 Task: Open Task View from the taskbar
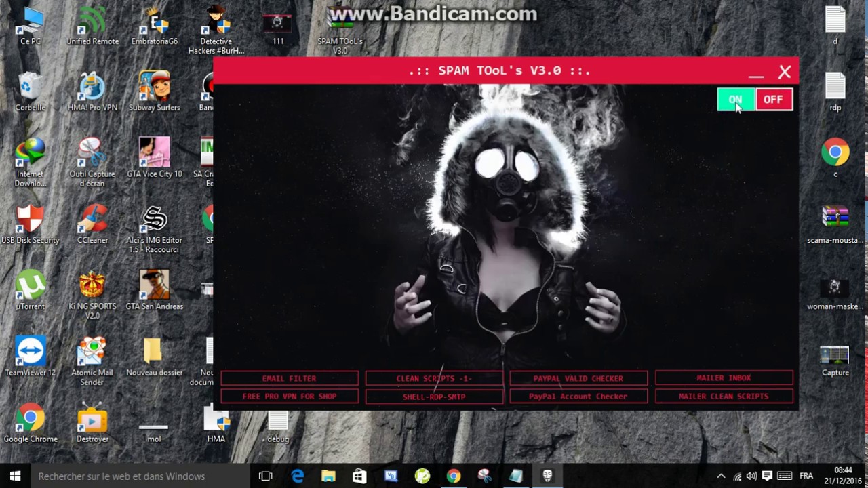tap(265, 476)
